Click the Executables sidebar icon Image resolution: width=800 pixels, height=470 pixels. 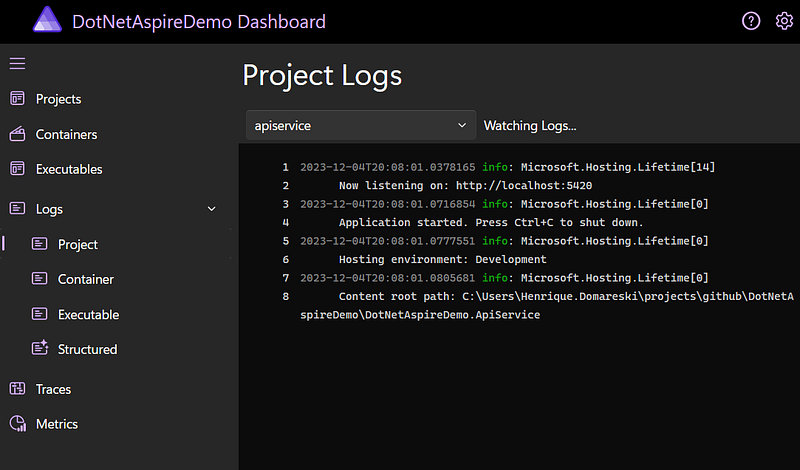point(17,169)
